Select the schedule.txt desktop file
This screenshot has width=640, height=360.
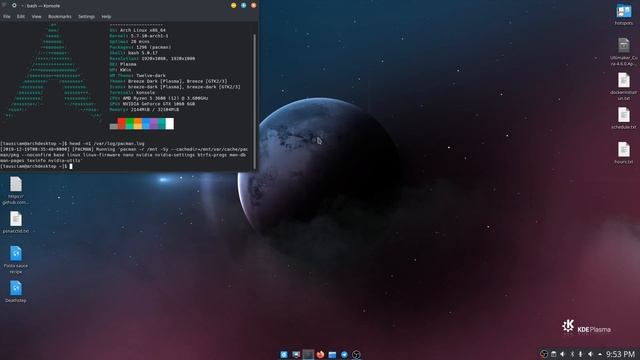(624, 118)
